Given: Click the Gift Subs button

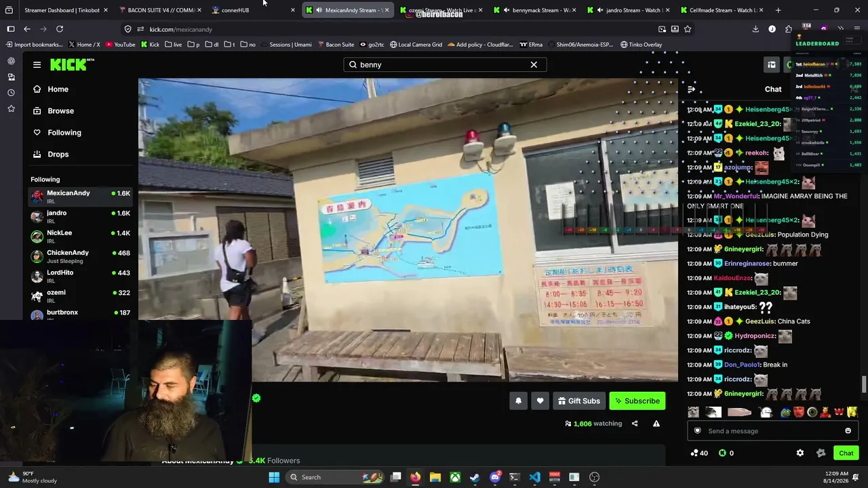Looking at the screenshot, I should 578,401.
